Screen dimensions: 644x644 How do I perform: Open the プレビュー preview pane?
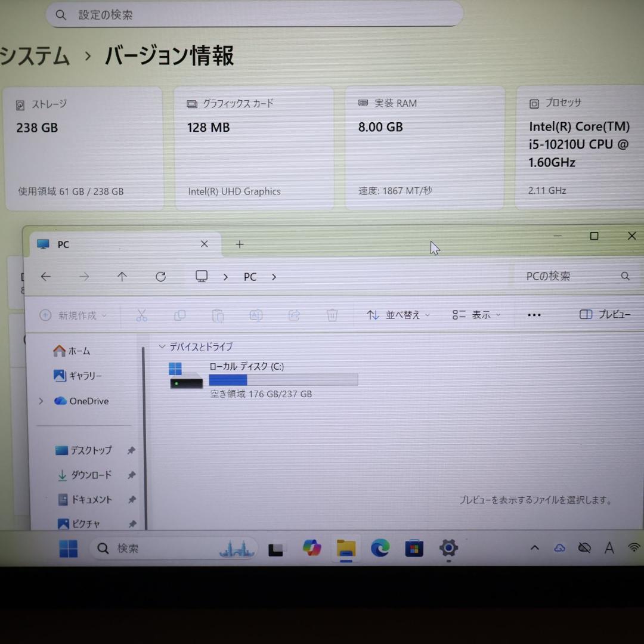pyautogui.click(x=605, y=314)
